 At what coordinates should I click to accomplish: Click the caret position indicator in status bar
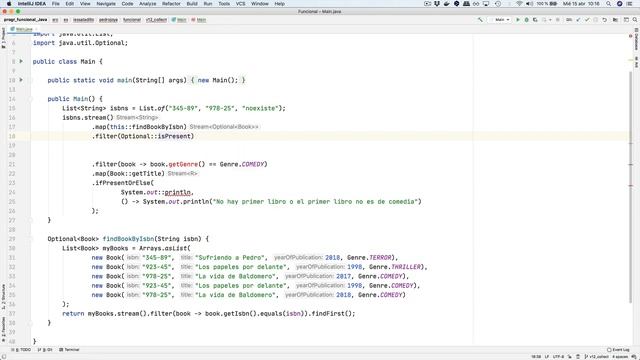pyautogui.click(x=536, y=357)
